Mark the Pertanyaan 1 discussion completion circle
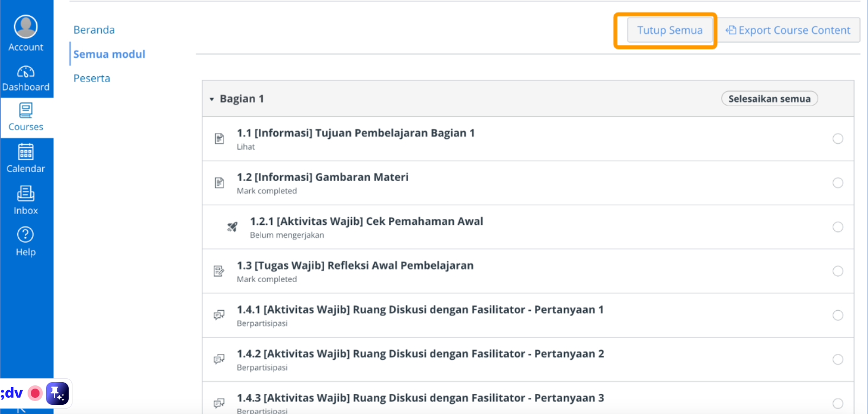 tap(838, 315)
